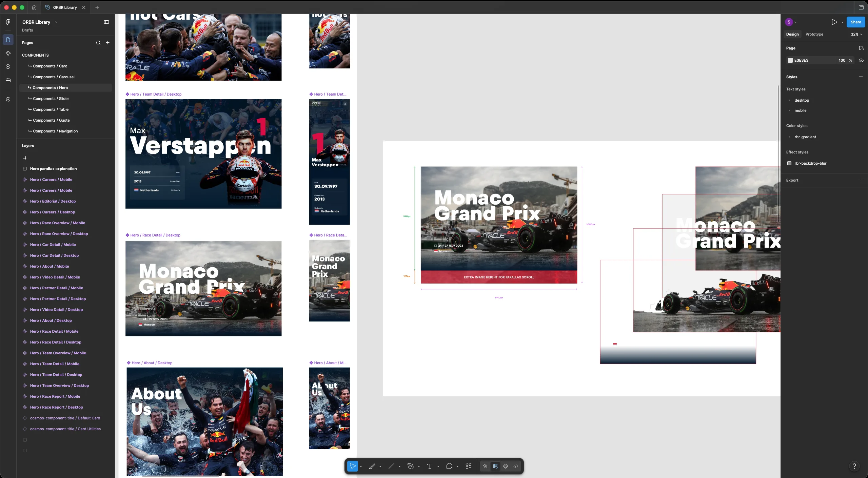868x478 pixels.
Task: Add a new page with the plus icon
Action: 107,43
